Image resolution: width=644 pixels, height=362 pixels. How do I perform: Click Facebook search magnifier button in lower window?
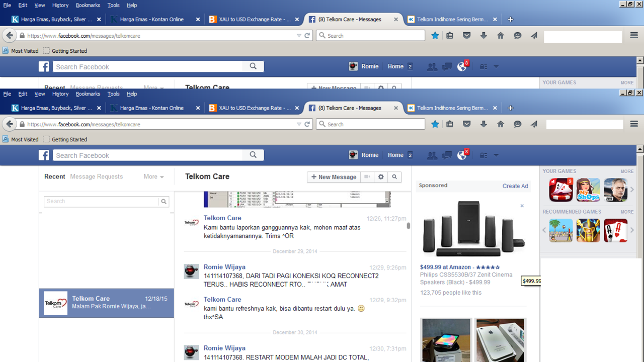(x=253, y=155)
